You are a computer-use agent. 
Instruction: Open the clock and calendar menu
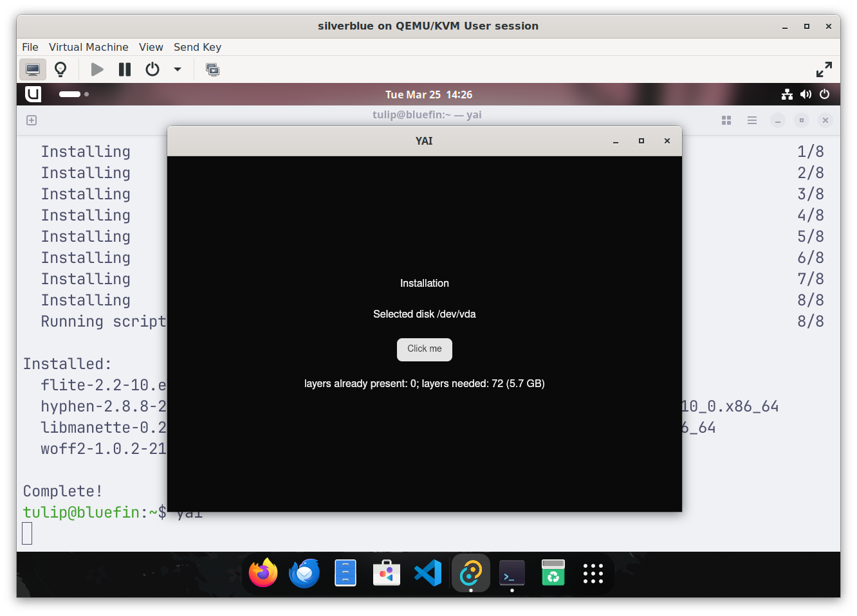[x=428, y=95]
